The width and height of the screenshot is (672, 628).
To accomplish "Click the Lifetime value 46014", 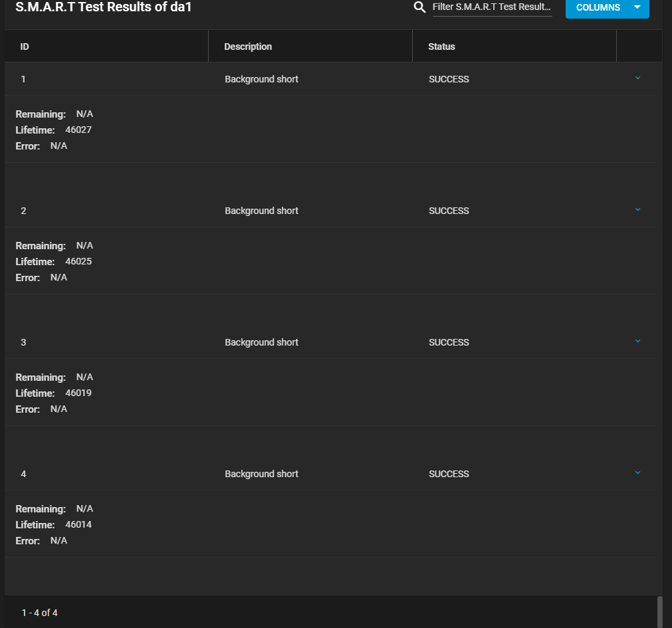I will point(78,524).
